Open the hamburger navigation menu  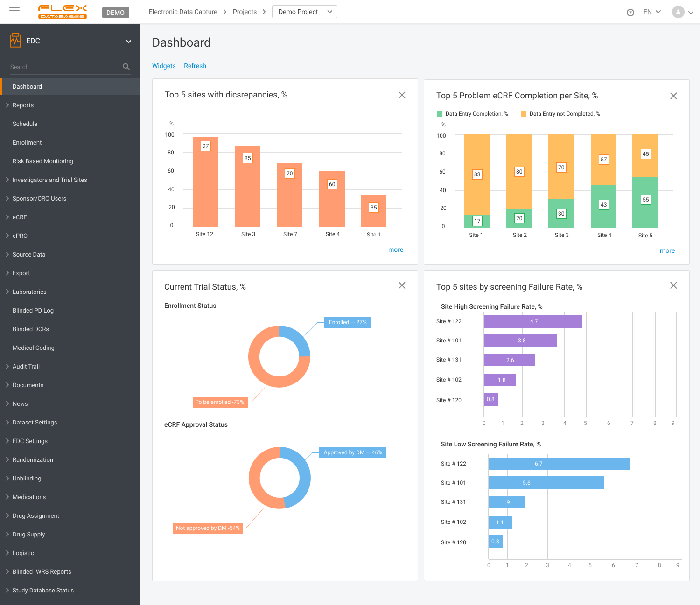(14, 11)
